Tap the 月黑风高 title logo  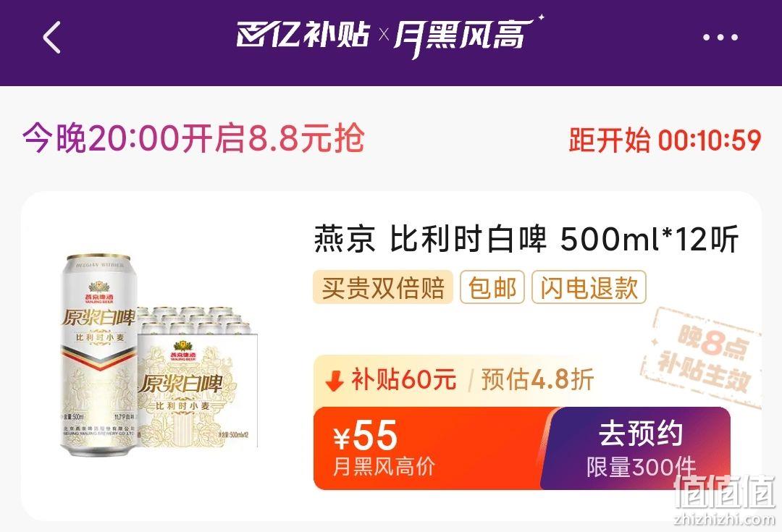point(468,36)
